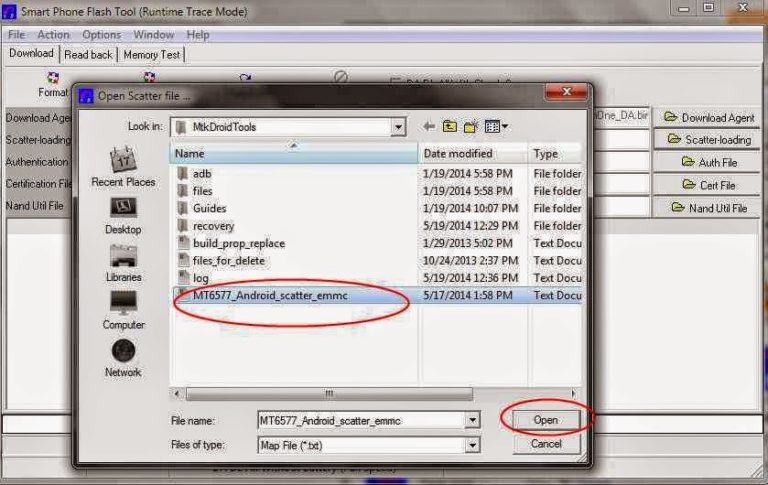Click the Up One Level folder icon
This screenshot has width=768, height=485.
450,126
